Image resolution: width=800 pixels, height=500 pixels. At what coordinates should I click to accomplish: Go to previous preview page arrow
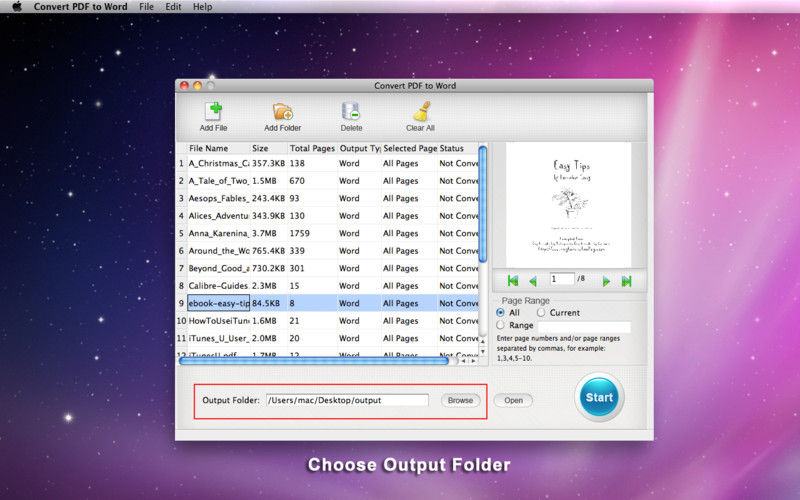[533, 281]
